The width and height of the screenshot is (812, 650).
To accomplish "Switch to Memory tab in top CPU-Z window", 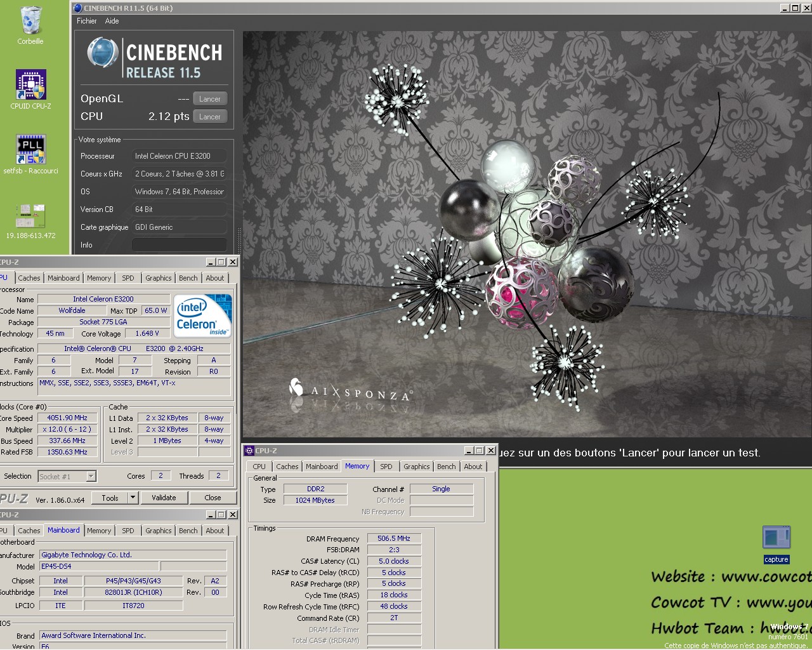I will pyautogui.click(x=99, y=278).
